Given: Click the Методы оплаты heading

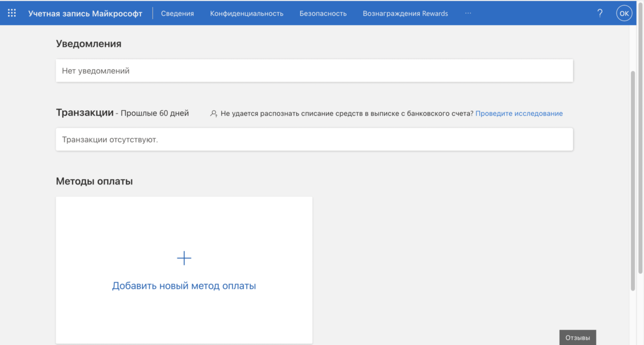Looking at the screenshot, I should pyautogui.click(x=94, y=181).
